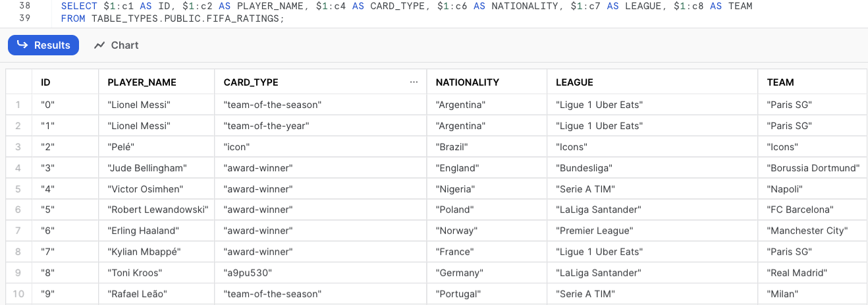
Task: Click the "Jude Bellingham" cell
Action: coord(157,167)
